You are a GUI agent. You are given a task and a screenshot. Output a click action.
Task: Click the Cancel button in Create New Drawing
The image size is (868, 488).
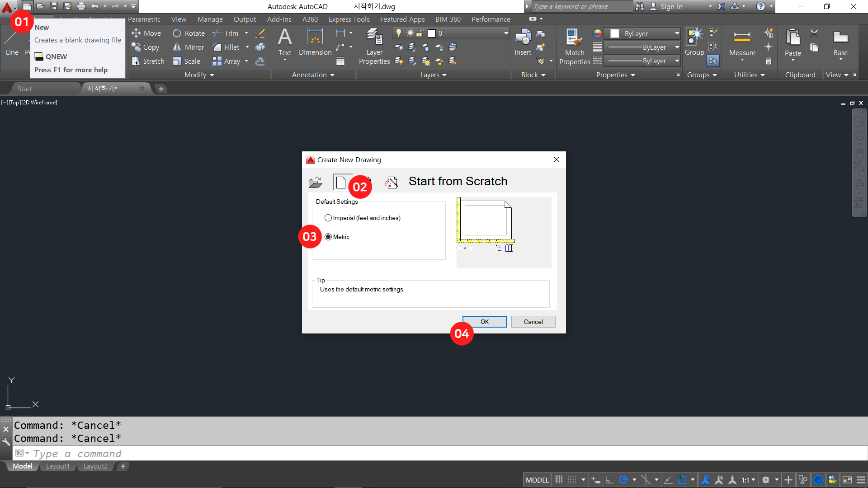click(x=533, y=322)
